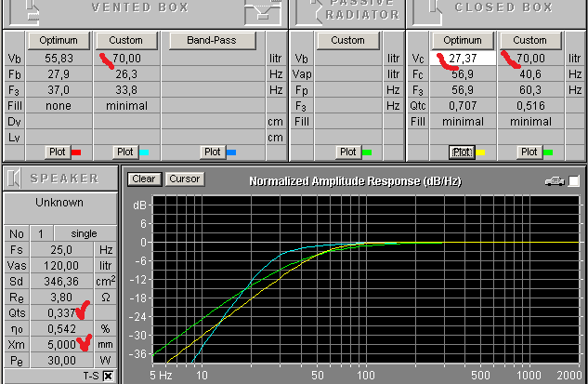Viewport: 588px width, 384px height.
Task: Click Passive Radiator Custom button
Action: point(347,40)
